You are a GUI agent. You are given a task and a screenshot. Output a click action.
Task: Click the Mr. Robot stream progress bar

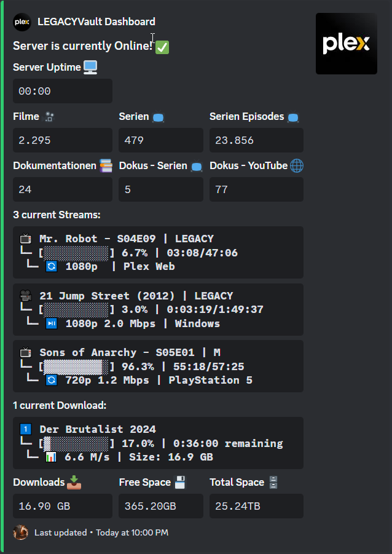point(76,253)
